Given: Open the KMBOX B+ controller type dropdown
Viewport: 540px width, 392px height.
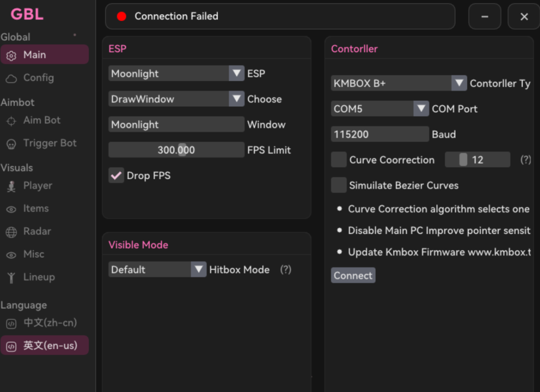Looking at the screenshot, I should pos(399,83).
